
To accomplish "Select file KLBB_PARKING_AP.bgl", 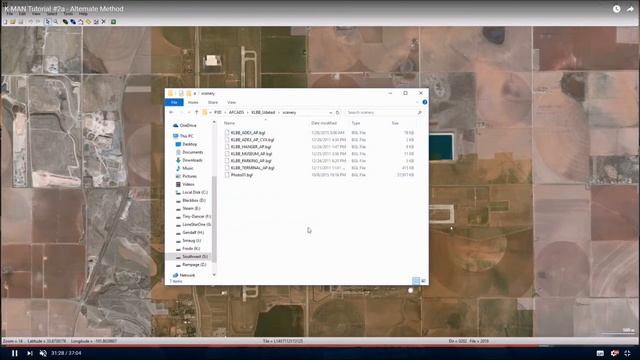I will [x=251, y=161].
